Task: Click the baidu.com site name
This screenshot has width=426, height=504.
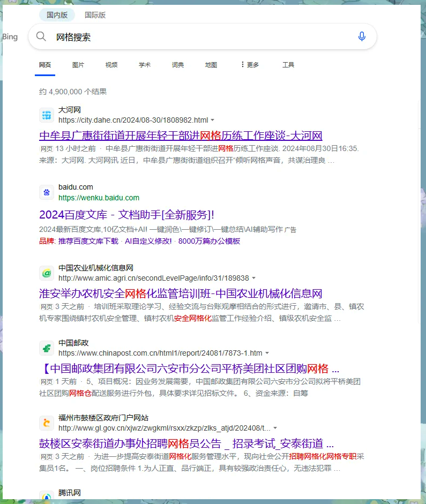Action: point(76,187)
